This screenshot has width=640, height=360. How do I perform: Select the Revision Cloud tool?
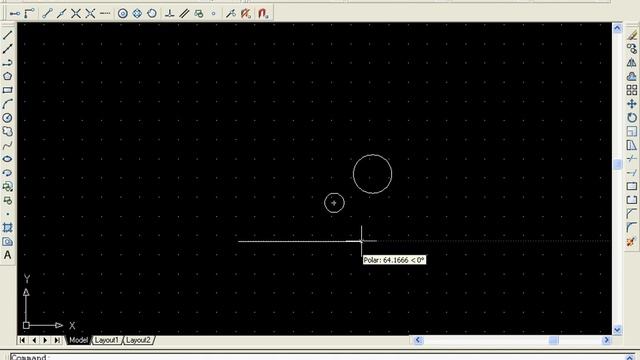[7, 131]
